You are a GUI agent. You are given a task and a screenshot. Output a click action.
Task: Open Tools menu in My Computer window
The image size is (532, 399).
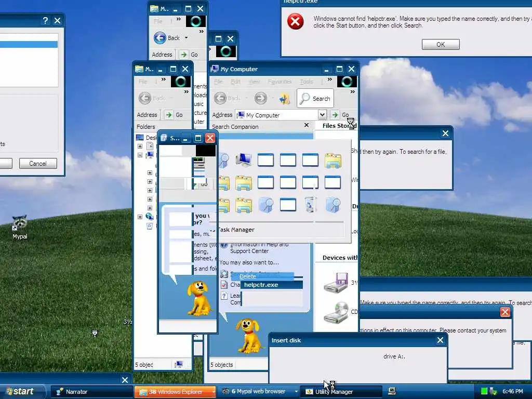coord(307,82)
